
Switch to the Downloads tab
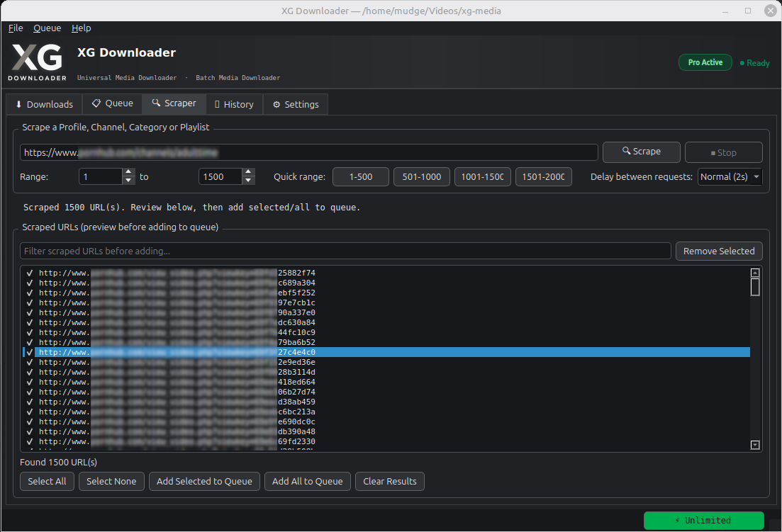45,104
